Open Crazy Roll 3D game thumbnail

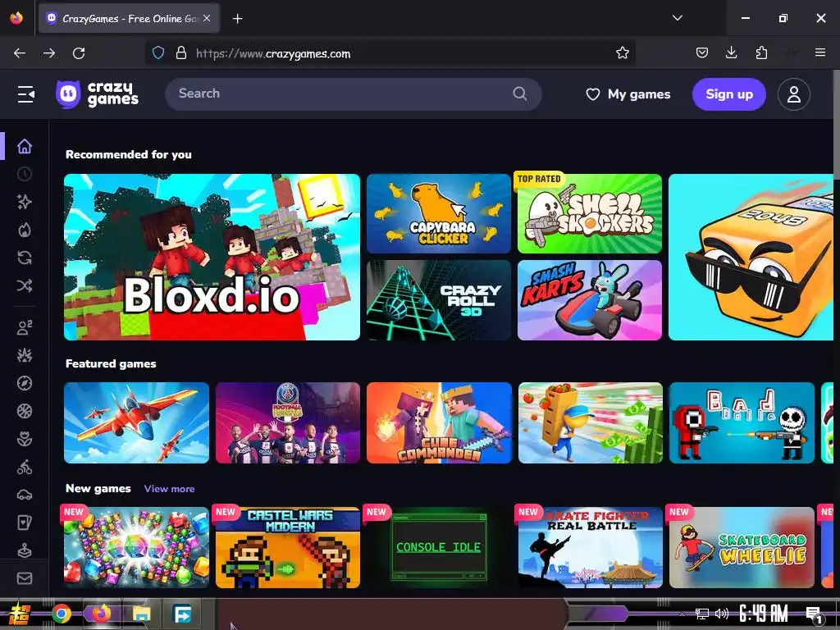click(x=439, y=300)
